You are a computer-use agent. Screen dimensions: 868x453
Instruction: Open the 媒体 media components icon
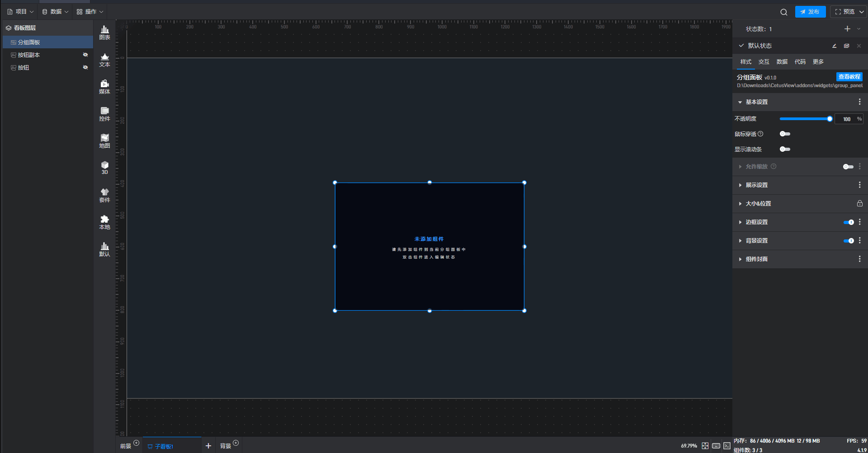click(x=104, y=87)
